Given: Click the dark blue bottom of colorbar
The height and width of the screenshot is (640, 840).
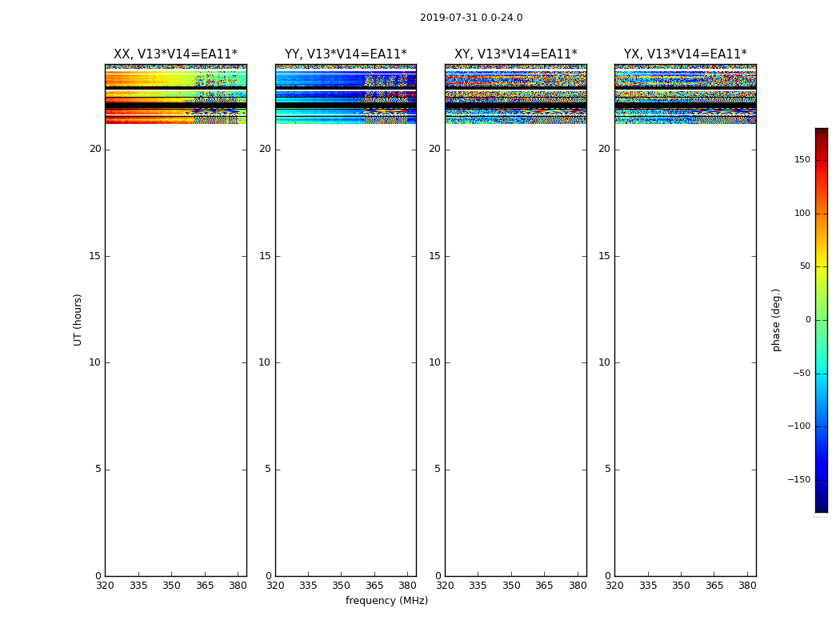Looking at the screenshot, I should pyautogui.click(x=821, y=506).
